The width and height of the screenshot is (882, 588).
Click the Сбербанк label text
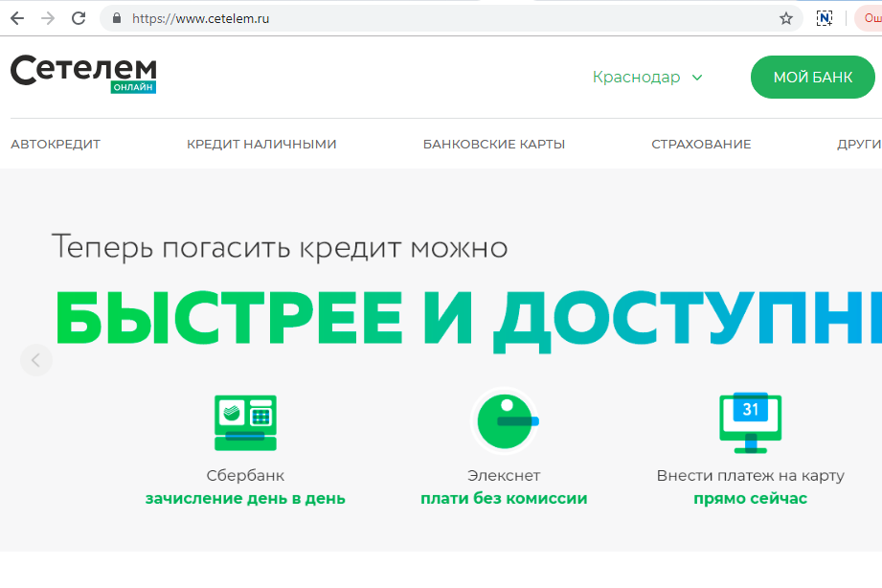[245, 475]
